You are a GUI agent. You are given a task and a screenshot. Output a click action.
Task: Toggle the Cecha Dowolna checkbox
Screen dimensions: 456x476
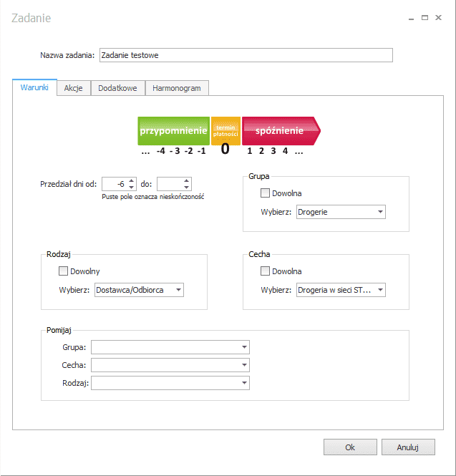(265, 271)
